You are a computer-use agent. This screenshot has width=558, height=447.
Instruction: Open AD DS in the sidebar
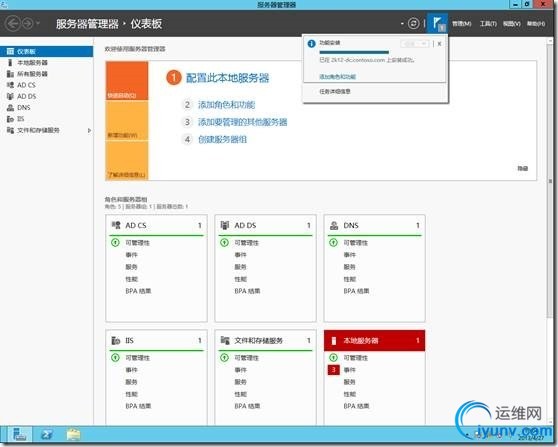tap(46, 96)
